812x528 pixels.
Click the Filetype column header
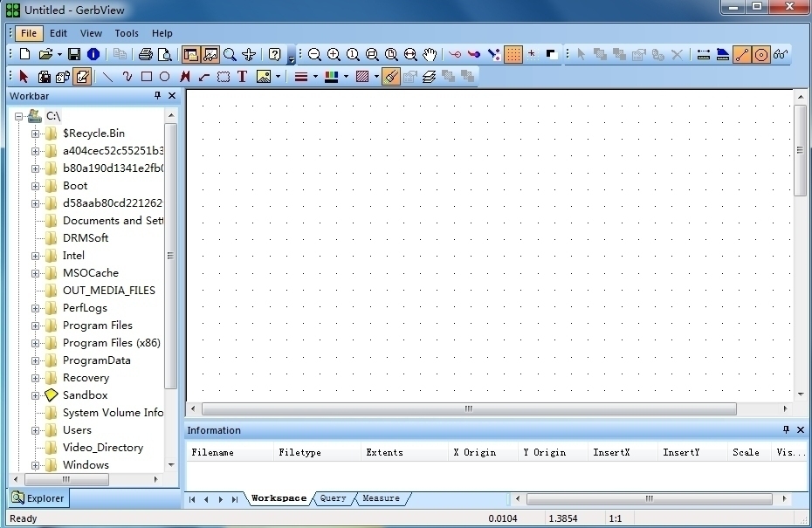coord(317,452)
